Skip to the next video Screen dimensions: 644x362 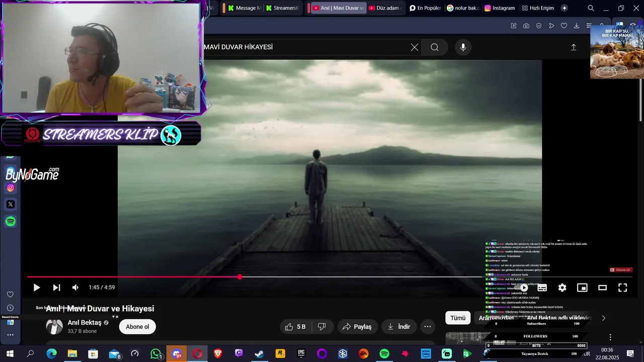(x=56, y=288)
